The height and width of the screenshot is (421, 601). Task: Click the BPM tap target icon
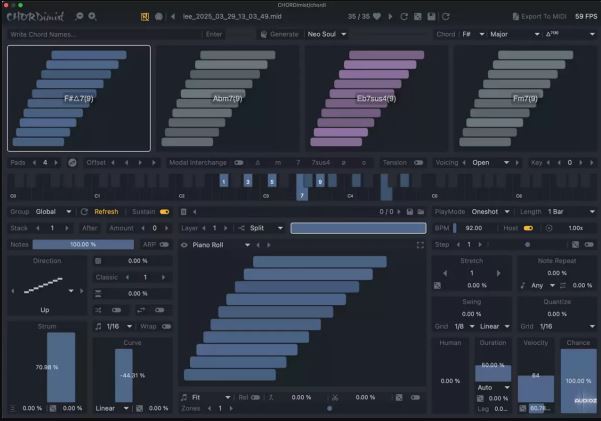pos(549,228)
